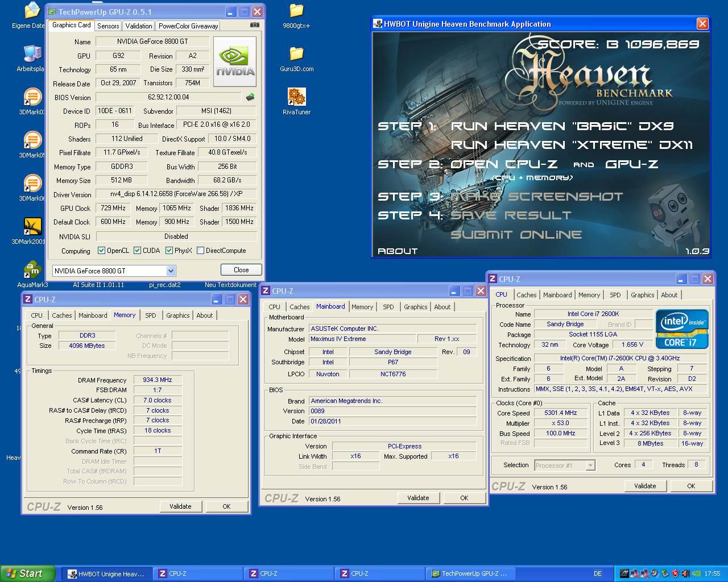Click the DE language indicator in taskbar
Screen dimensions: 728x582
598,573
